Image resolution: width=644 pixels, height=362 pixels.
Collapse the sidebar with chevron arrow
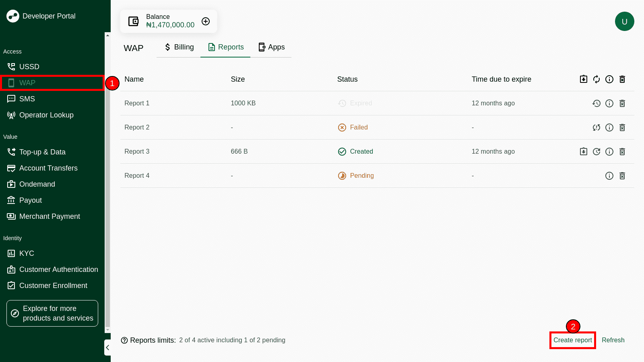click(x=107, y=348)
